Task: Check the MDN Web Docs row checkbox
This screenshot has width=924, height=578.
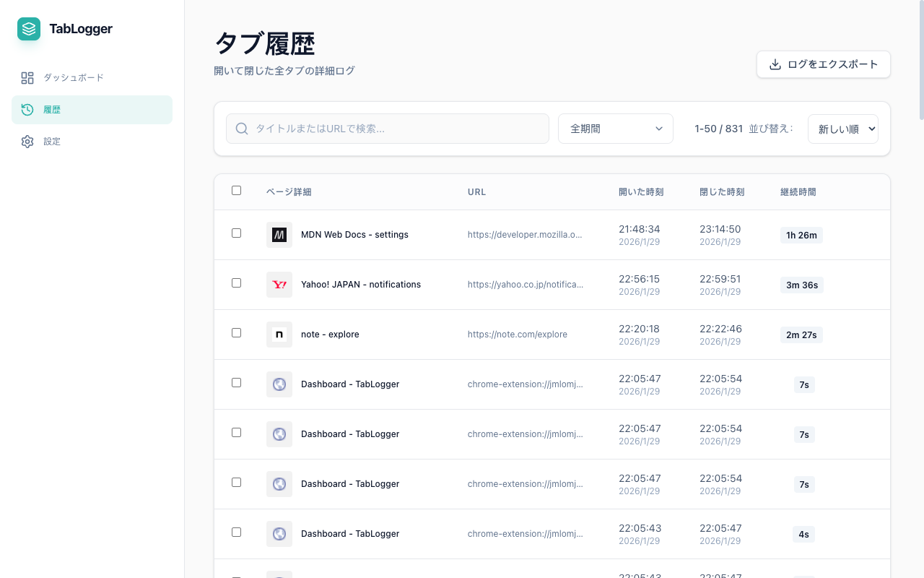Action: coord(236,233)
